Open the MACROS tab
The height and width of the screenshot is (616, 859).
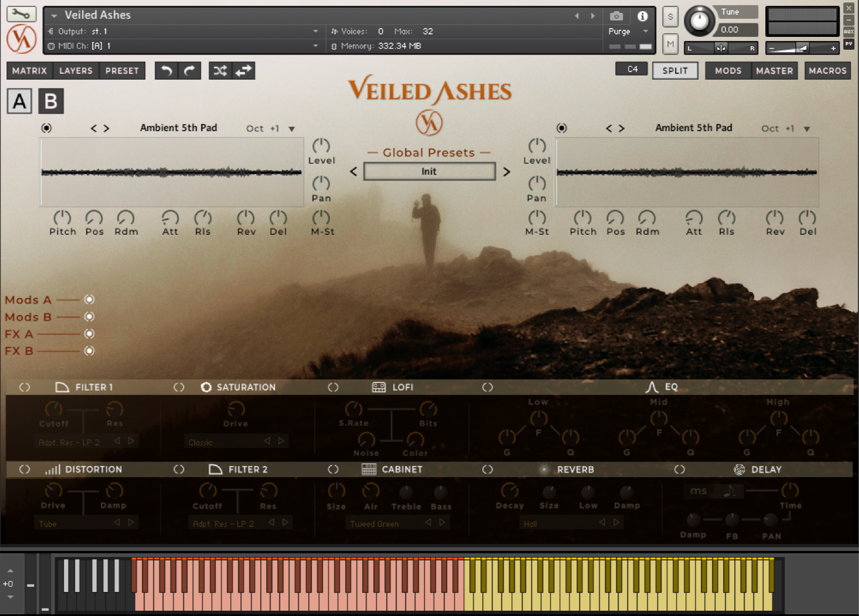pyautogui.click(x=827, y=71)
